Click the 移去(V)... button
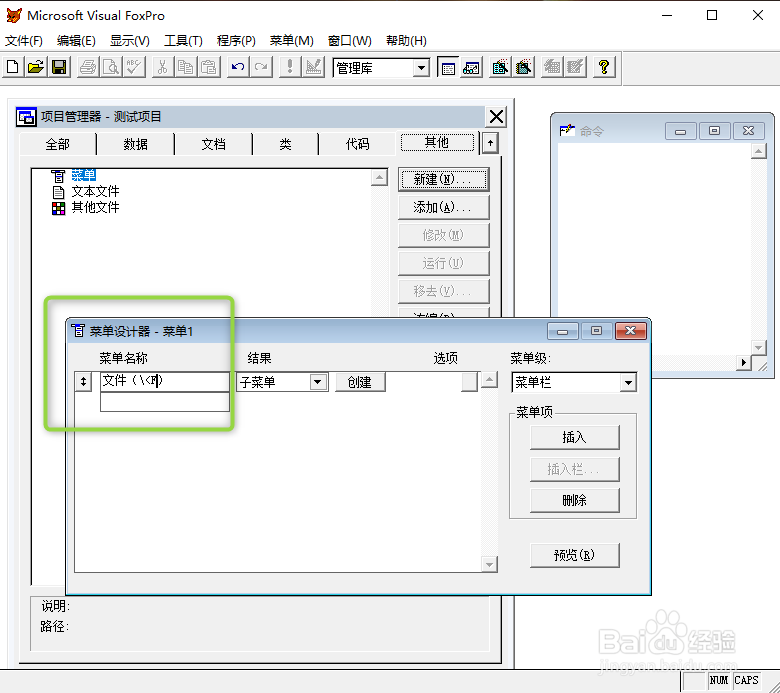This screenshot has height=693, width=780. point(443,291)
